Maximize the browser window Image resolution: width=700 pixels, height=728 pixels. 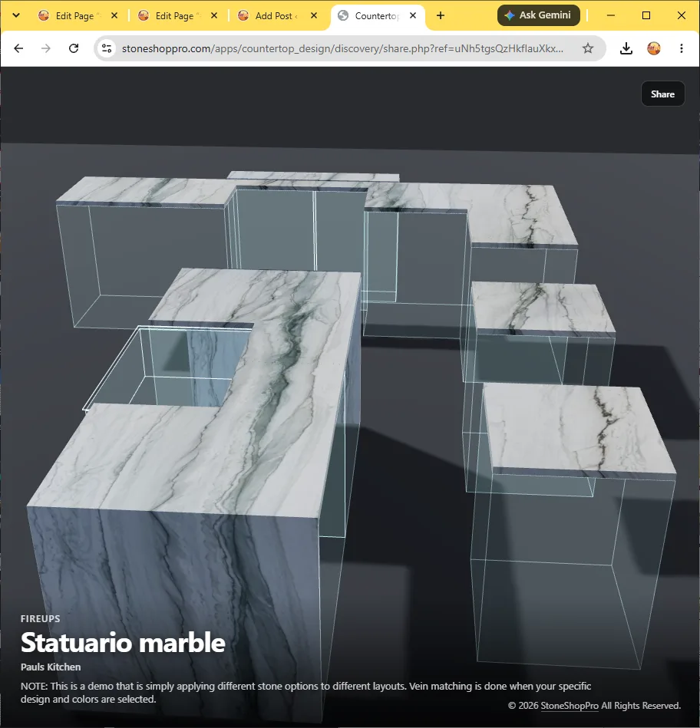pos(646,15)
